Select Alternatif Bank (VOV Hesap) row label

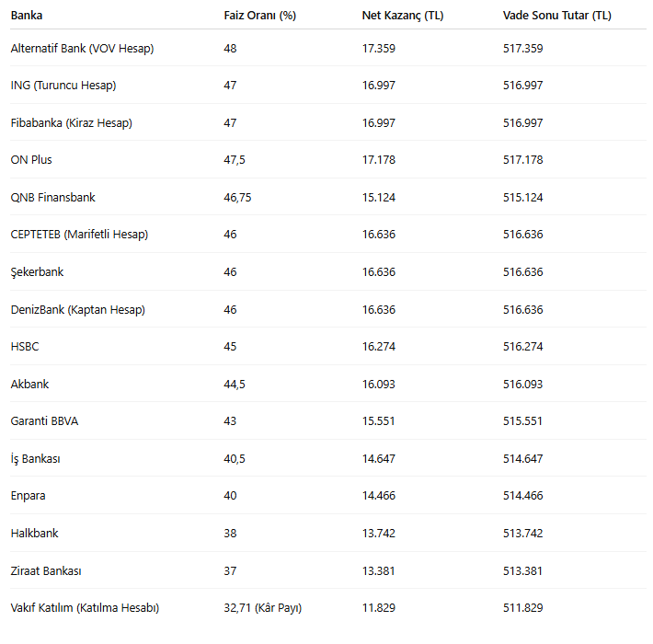pyautogui.click(x=82, y=48)
